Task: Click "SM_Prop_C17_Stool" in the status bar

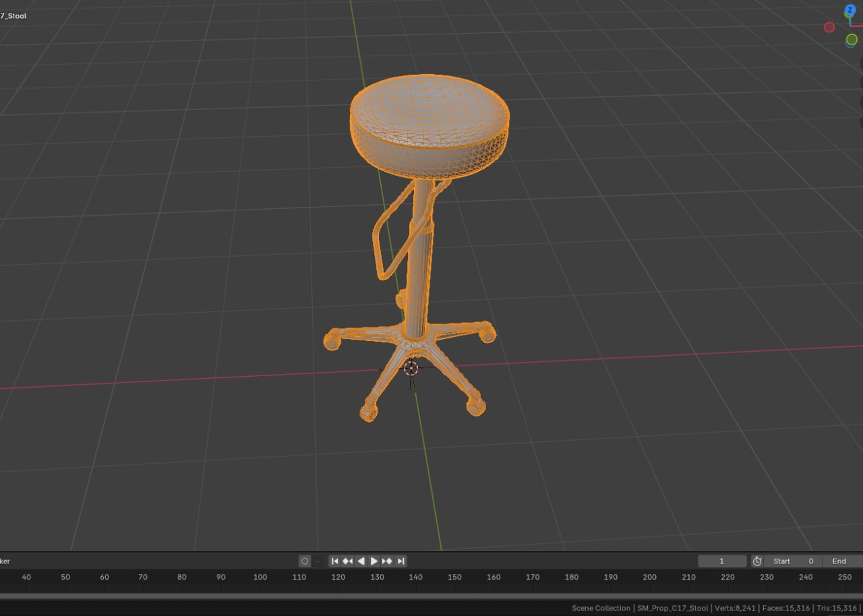Action: [673, 608]
